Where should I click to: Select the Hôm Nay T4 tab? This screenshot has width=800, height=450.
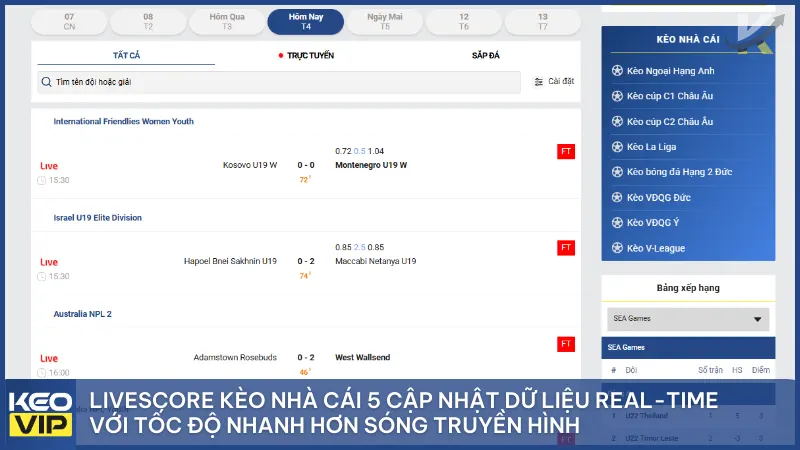[x=306, y=21]
